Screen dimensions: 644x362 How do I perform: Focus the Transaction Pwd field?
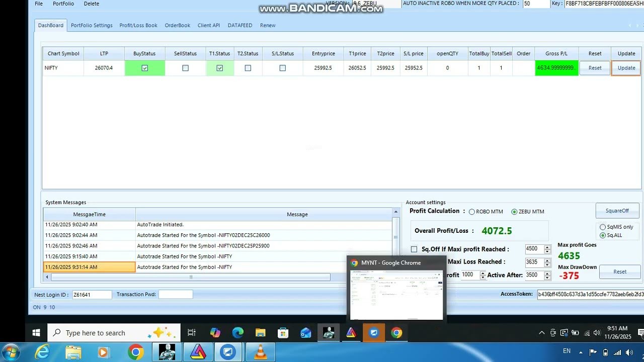176,295
